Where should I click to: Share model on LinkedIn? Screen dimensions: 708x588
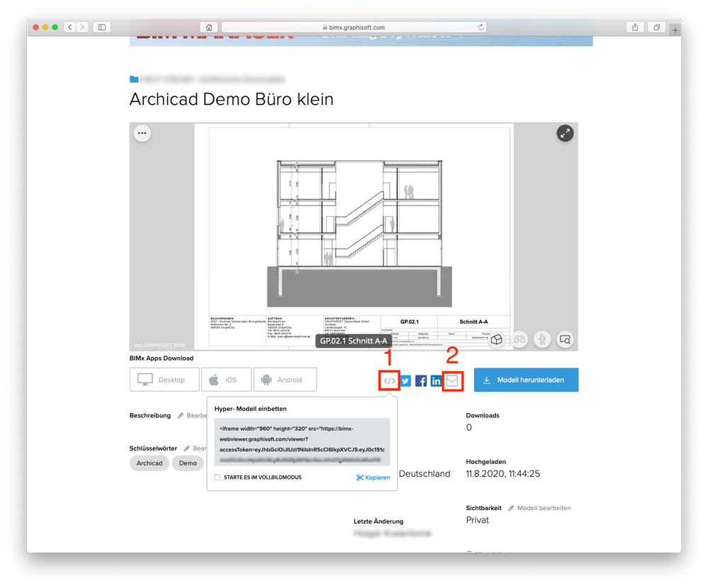pos(436,381)
